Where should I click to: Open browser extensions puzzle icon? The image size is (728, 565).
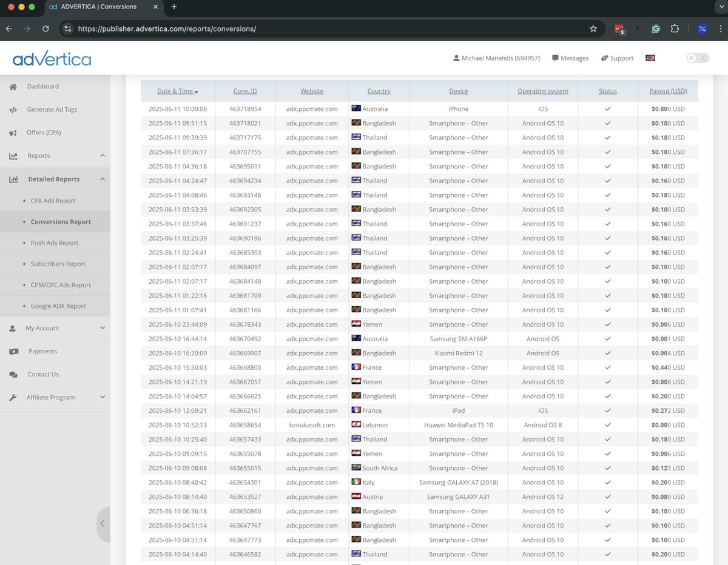point(675,28)
